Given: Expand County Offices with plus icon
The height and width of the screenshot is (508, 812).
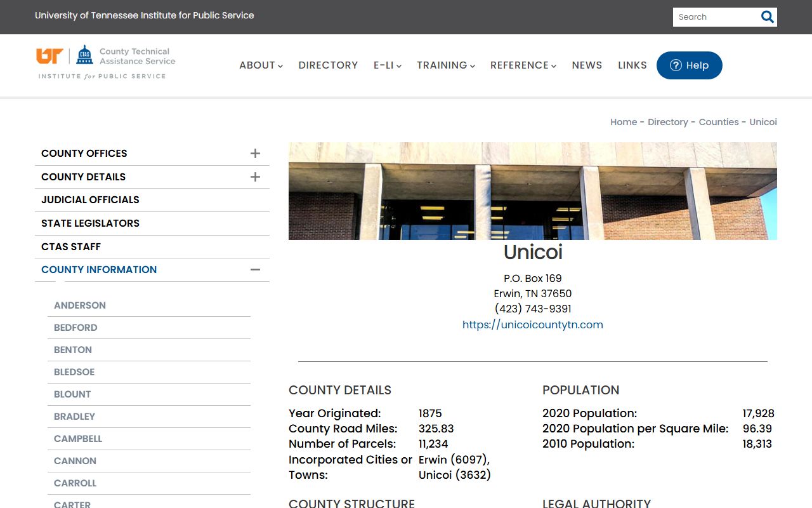Looking at the screenshot, I should pos(255,153).
